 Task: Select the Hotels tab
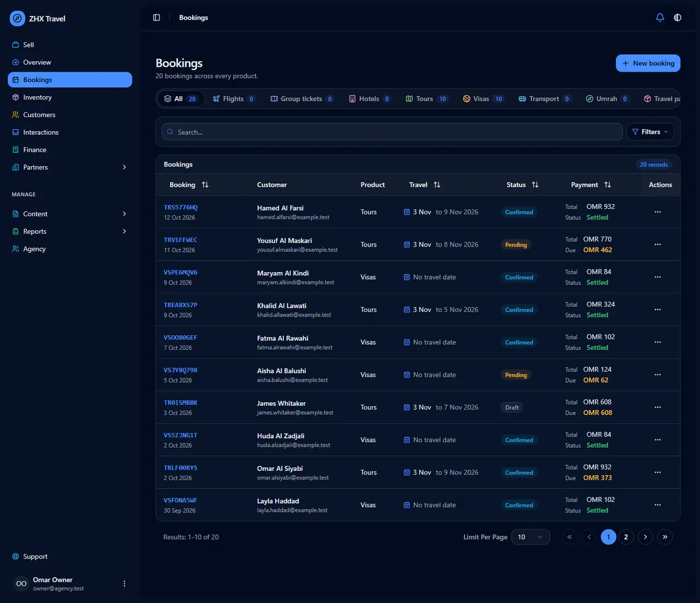(370, 99)
